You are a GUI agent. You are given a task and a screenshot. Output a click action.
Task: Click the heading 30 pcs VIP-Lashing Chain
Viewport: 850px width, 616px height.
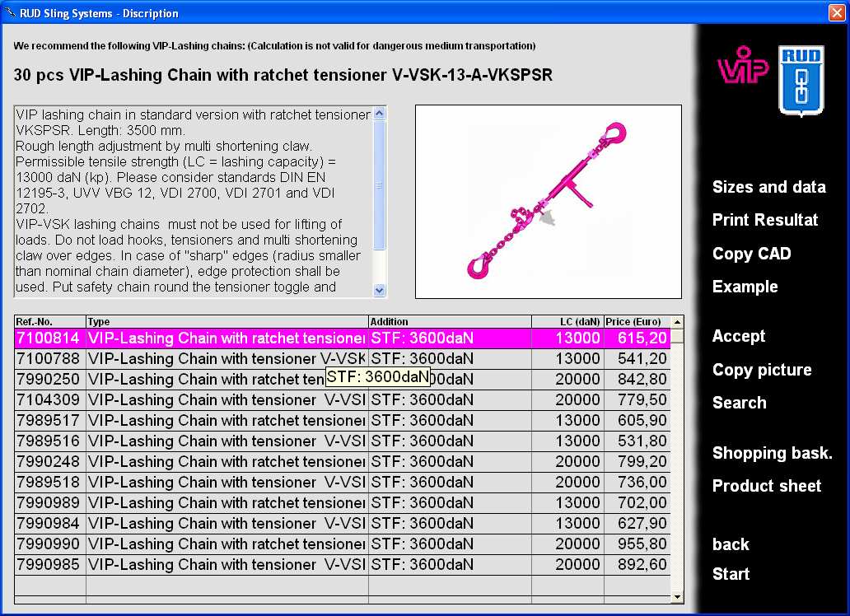pyautogui.click(x=283, y=75)
